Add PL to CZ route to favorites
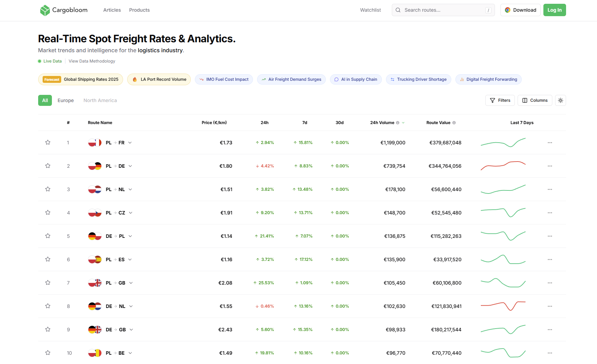Viewport: 597px width, 364px height. point(48,213)
